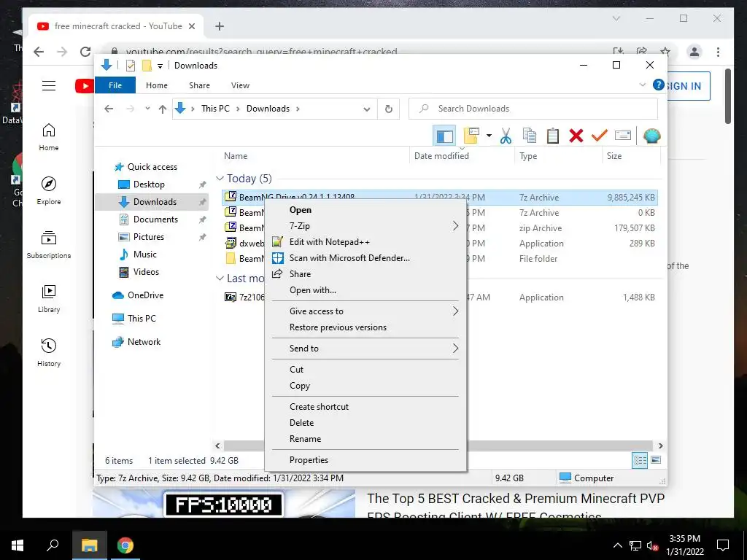
Task: Click the quick access Properties checkmark icon
Action: coord(130,66)
